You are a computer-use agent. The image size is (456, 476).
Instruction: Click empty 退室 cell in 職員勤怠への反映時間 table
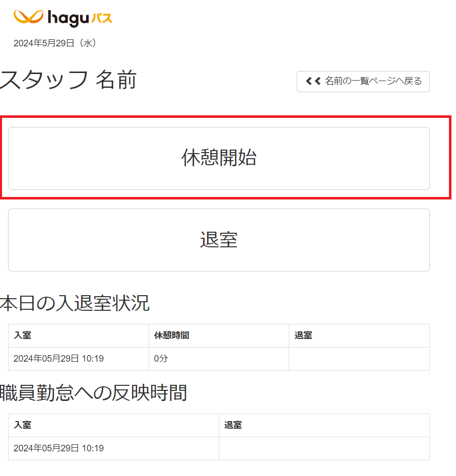pos(323,448)
